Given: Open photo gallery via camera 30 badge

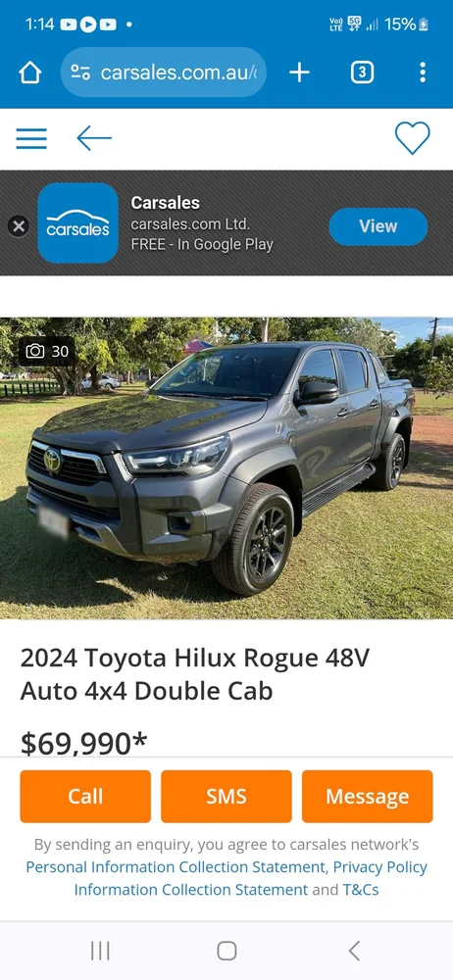Looking at the screenshot, I should [x=47, y=351].
